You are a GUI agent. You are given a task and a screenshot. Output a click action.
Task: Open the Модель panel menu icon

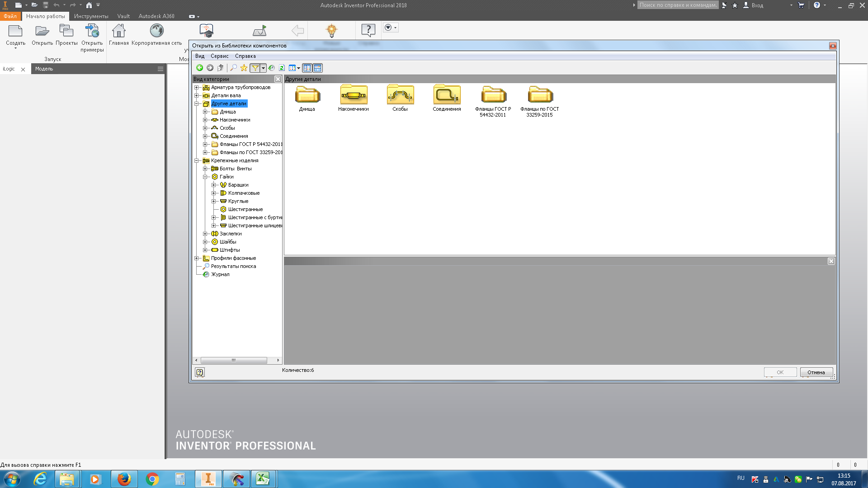coord(160,69)
